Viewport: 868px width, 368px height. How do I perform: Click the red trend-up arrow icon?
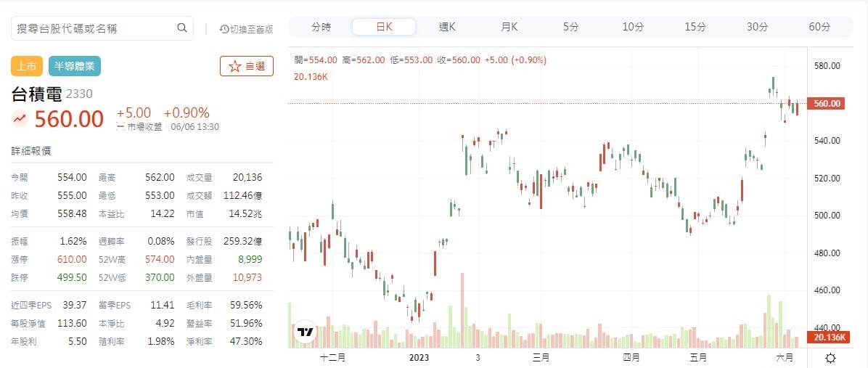point(20,118)
